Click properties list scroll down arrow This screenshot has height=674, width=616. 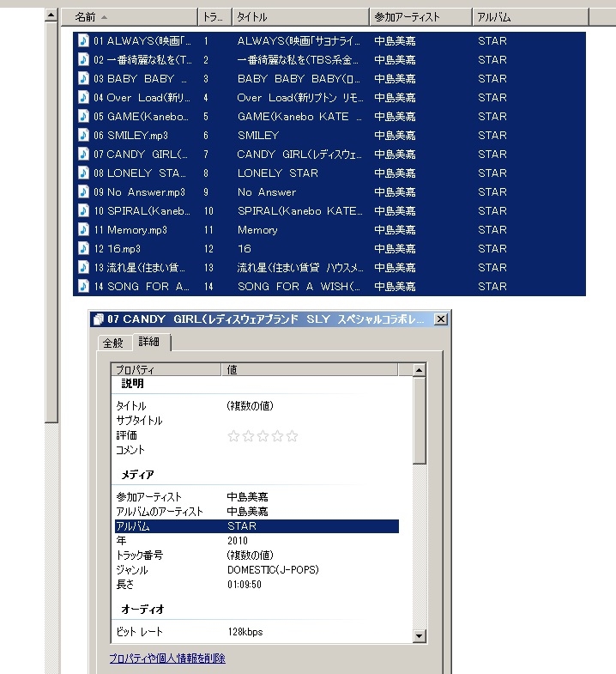419,635
